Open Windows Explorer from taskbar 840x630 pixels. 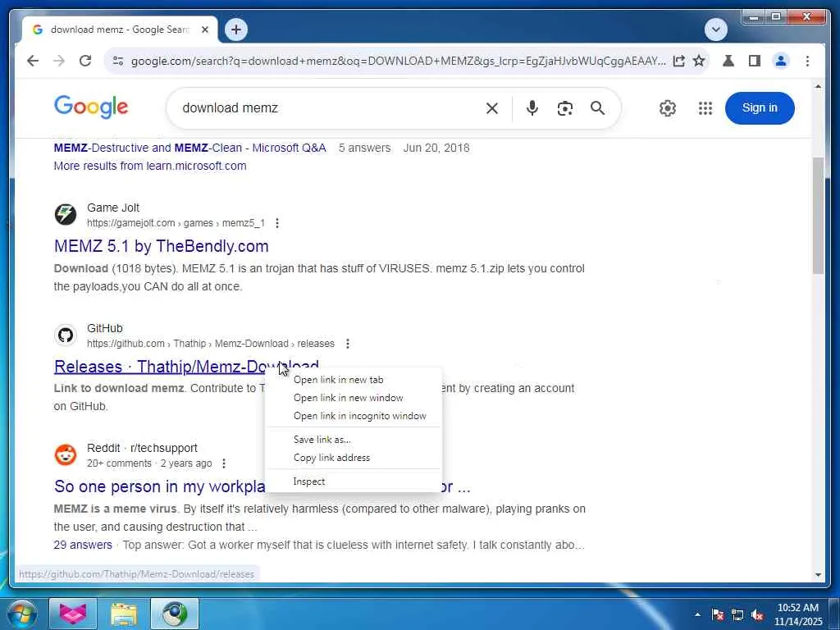tap(124, 614)
